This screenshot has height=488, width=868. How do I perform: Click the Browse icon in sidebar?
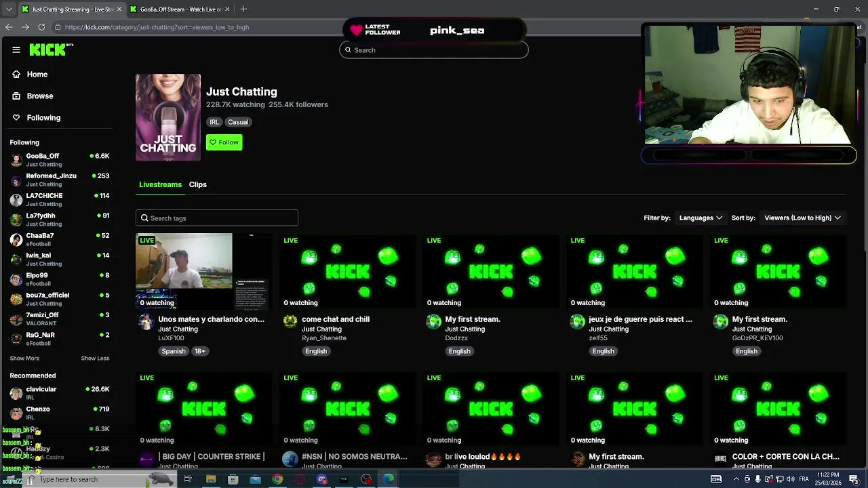click(16, 96)
